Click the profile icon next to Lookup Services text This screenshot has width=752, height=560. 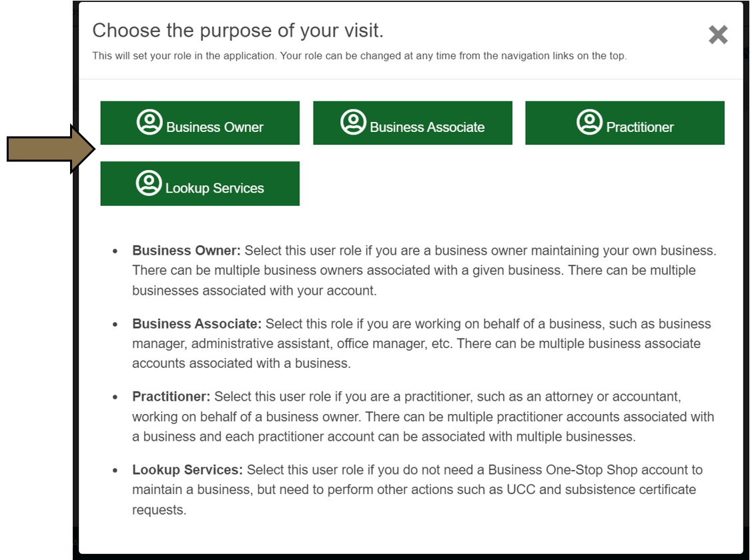150,183
